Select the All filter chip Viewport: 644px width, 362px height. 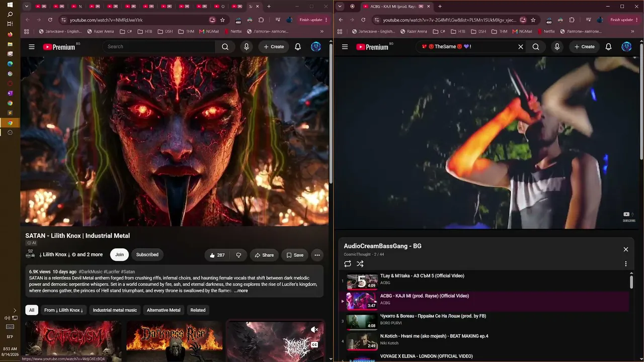tap(32, 310)
